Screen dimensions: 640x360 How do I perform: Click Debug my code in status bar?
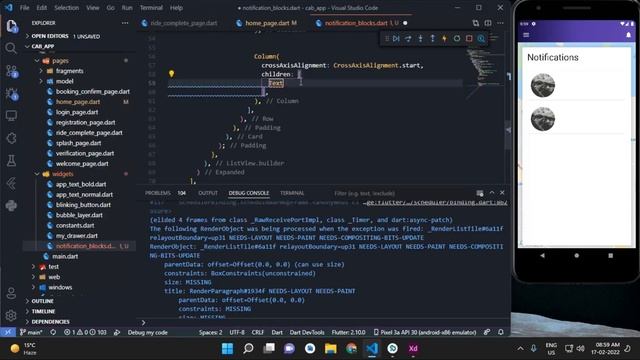point(147,332)
